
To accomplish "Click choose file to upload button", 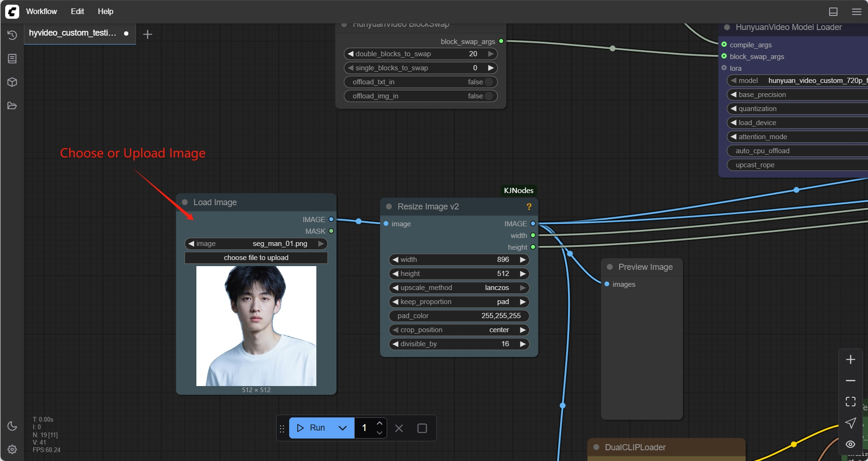I will (256, 258).
